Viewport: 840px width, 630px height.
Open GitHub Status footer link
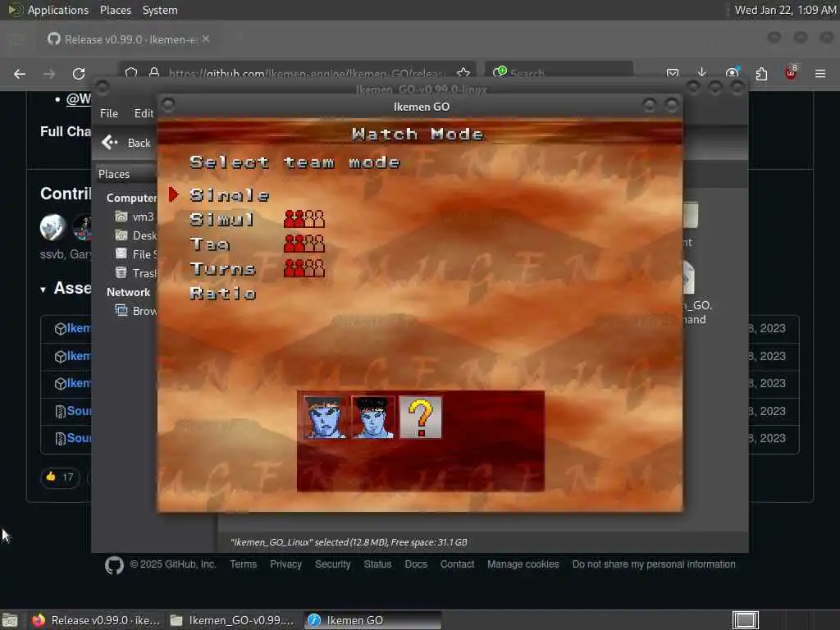point(377,564)
